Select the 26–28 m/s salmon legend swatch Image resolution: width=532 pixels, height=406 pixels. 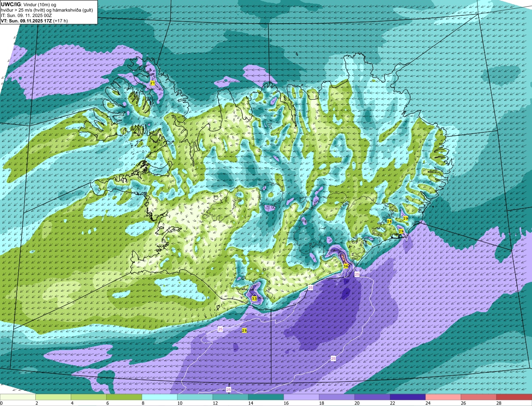click(x=479, y=397)
